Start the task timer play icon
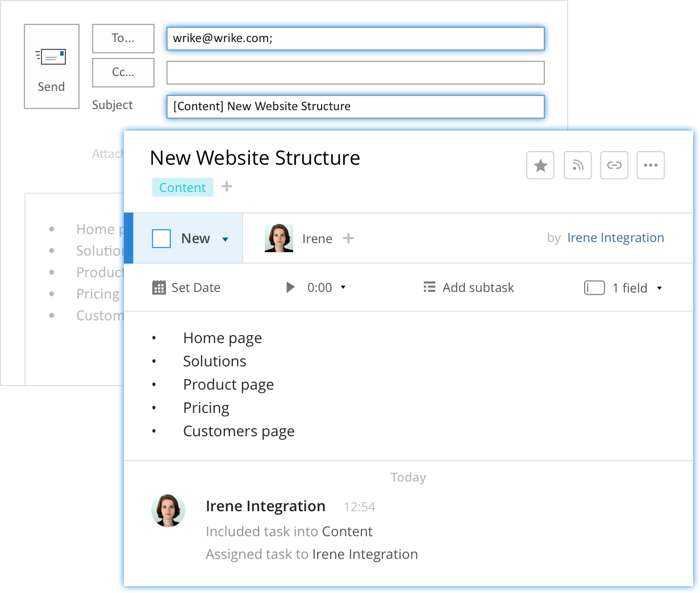This screenshot has width=700, height=593. pyautogui.click(x=290, y=287)
